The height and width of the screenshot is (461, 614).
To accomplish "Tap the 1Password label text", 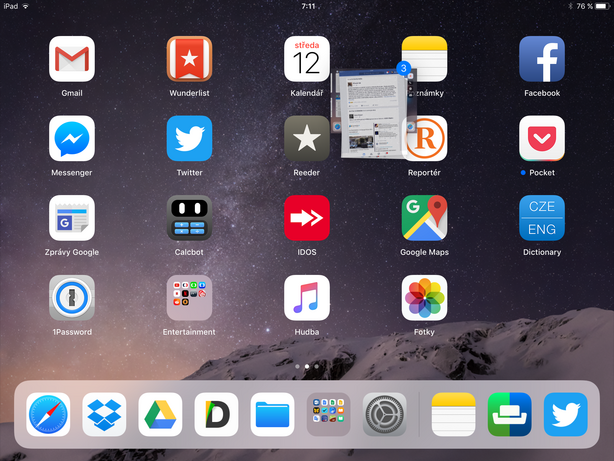I will point(72,332).
